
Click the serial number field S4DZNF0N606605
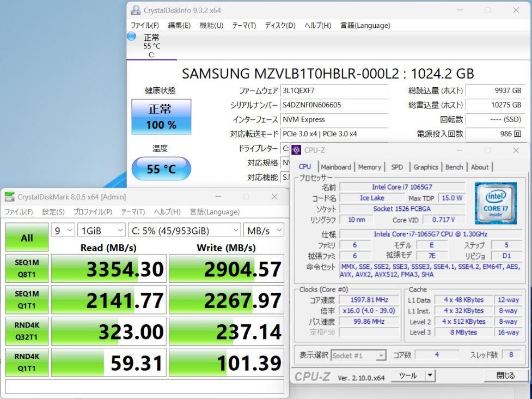334,105
